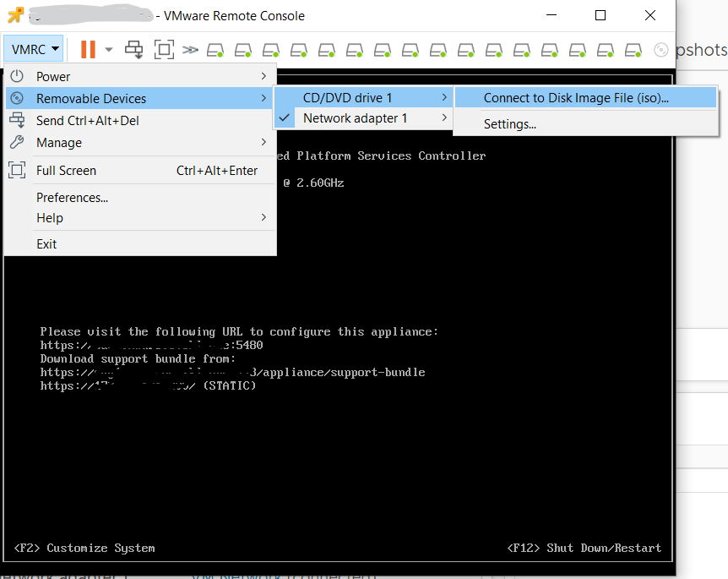Screen dimensions: 728x579
Task: Open Settings... for CD/DVD drive 1
Action: tap(585, 123)
